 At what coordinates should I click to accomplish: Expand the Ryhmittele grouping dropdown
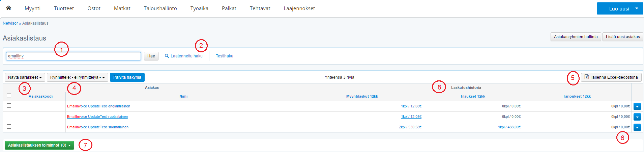point(77,77)
